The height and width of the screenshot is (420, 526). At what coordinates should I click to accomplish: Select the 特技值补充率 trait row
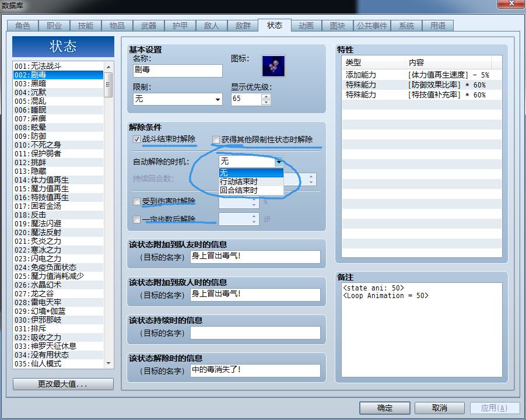coord(422,95)
